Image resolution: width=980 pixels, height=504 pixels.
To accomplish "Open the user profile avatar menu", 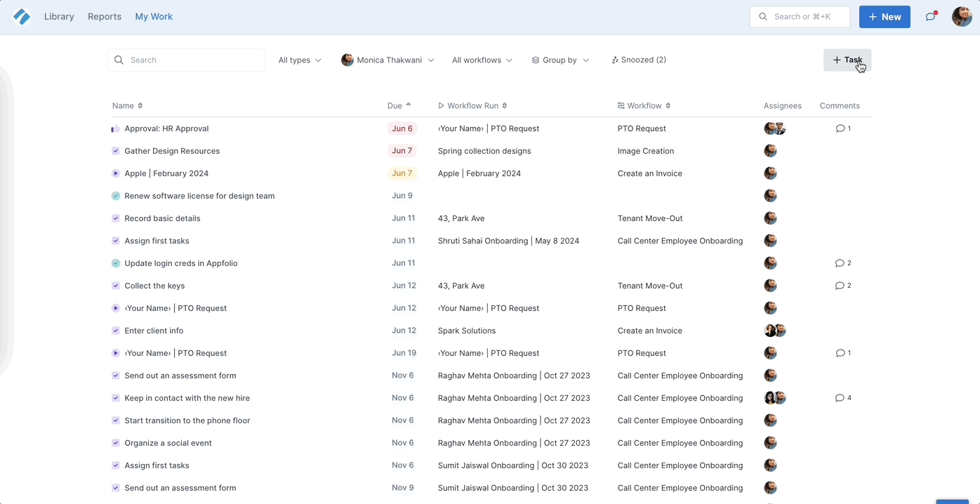I will click(962, 17).
